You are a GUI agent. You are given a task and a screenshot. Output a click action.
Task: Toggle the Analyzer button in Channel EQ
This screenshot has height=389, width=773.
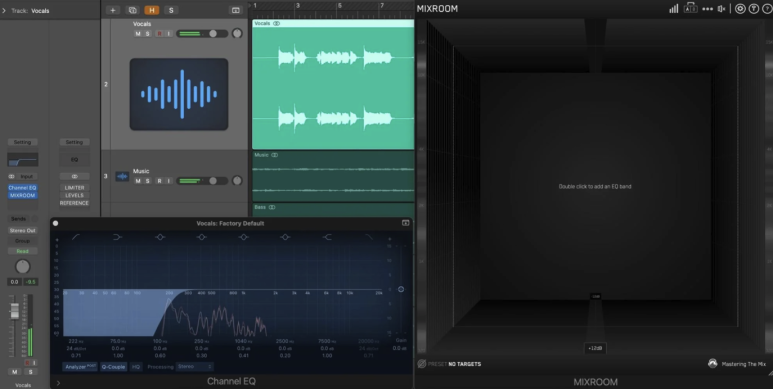tap(80, 367)
